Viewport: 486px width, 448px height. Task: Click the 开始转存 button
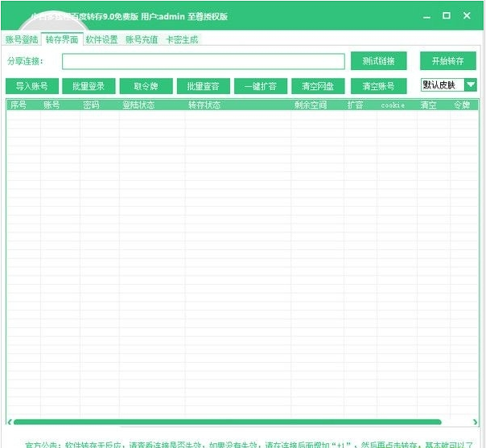[x=447, y=61]
